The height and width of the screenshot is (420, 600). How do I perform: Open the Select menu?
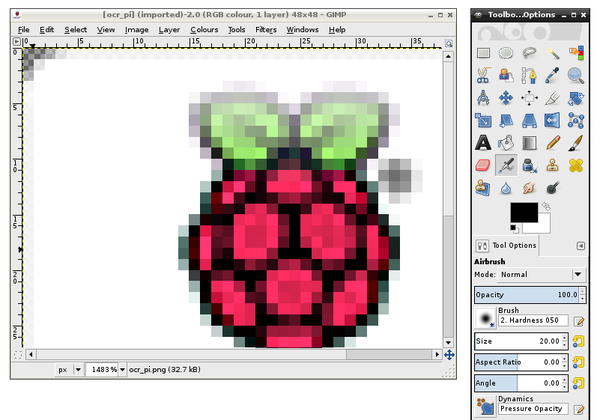click(x=75, y=29)
